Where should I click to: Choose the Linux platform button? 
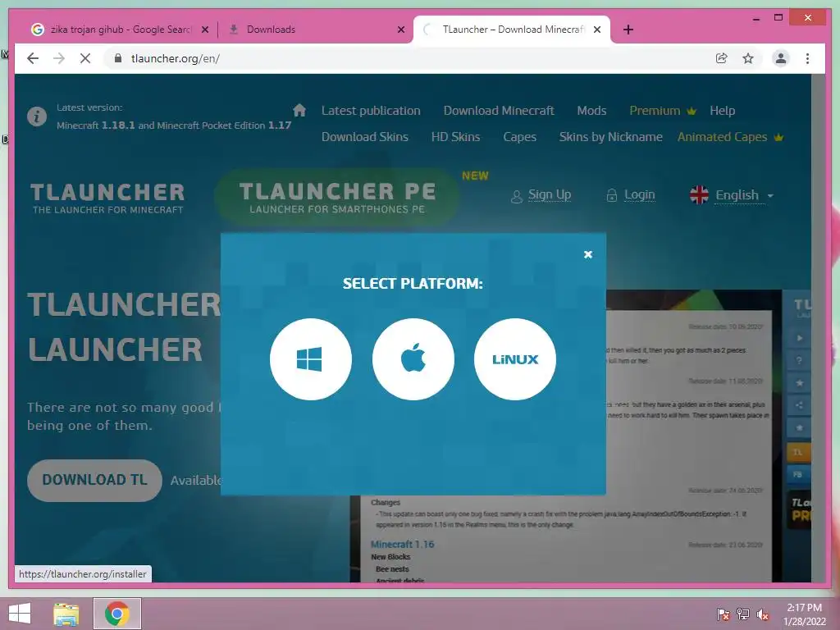click(x=515, y=359)
